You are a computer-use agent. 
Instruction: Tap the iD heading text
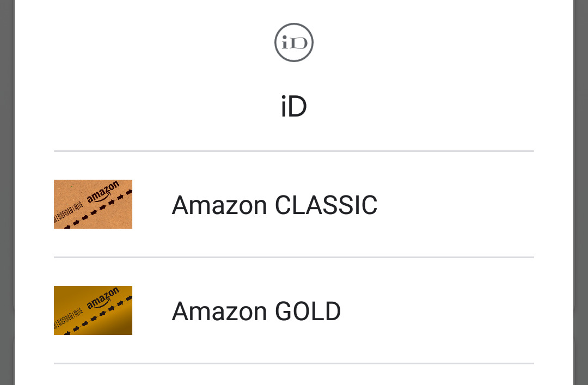294,107
